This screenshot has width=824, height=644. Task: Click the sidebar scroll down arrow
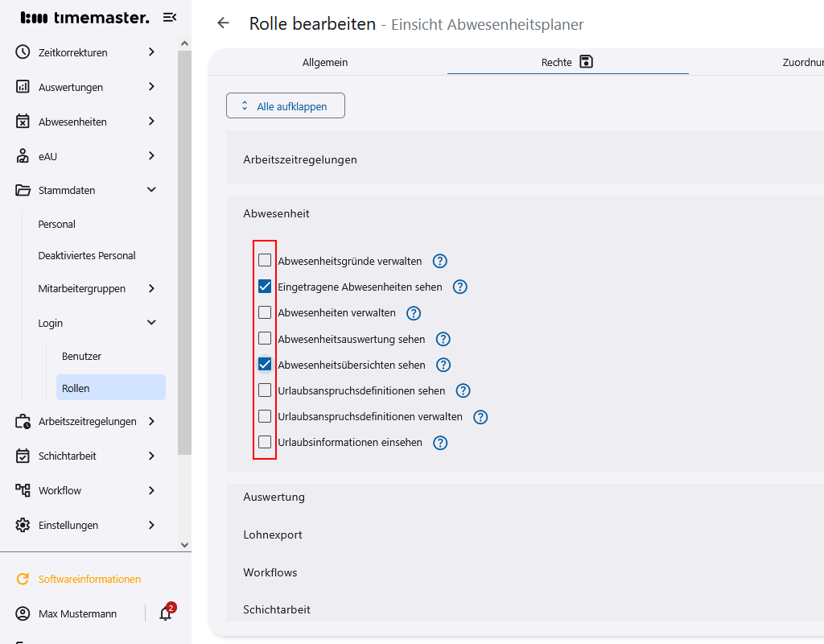[x=184, y=545]
